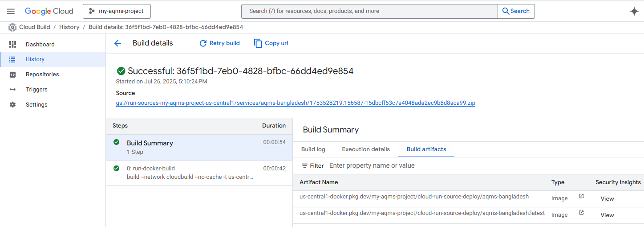Screen dimensions: 644x227
Task: Switch to the Build log tab
Action: point(313,149)
